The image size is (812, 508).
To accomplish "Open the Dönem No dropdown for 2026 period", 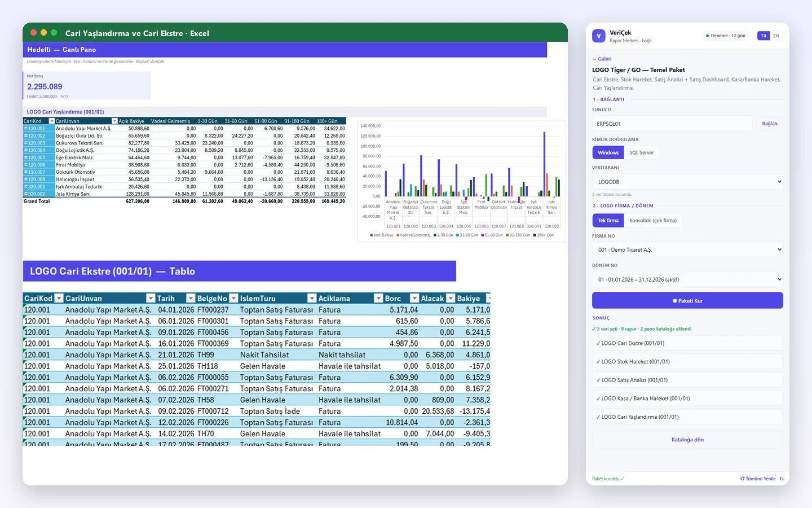I will [x=687, y=279].
